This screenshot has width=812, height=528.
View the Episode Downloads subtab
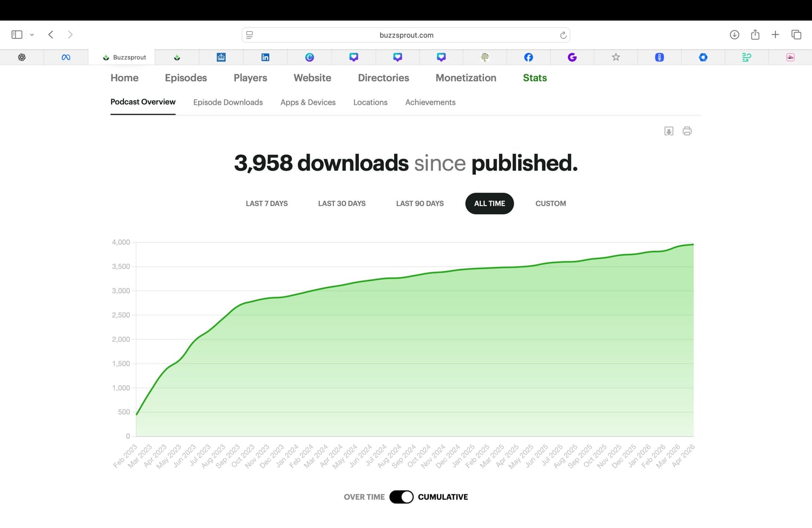click(x=228, y=102)
